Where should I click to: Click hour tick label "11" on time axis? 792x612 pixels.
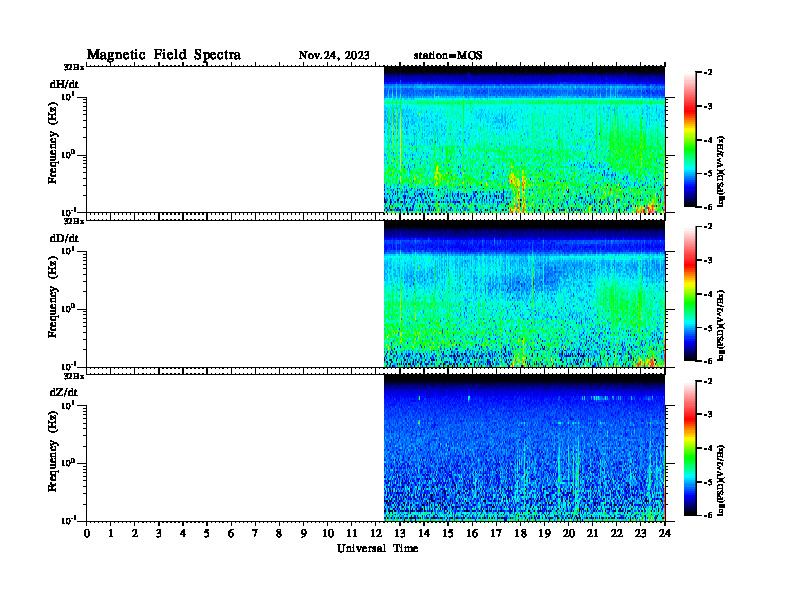(352, 534)
